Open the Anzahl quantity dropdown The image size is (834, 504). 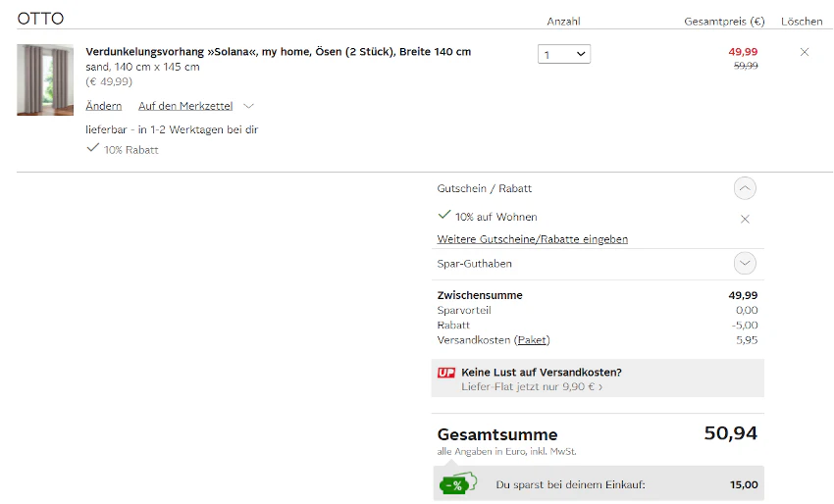coord(564,54)
